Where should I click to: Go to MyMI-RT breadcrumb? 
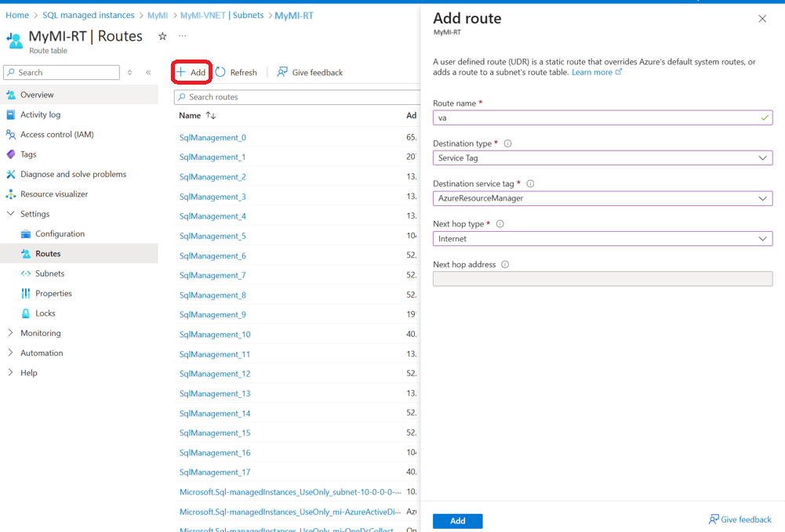tap(294, 16)
